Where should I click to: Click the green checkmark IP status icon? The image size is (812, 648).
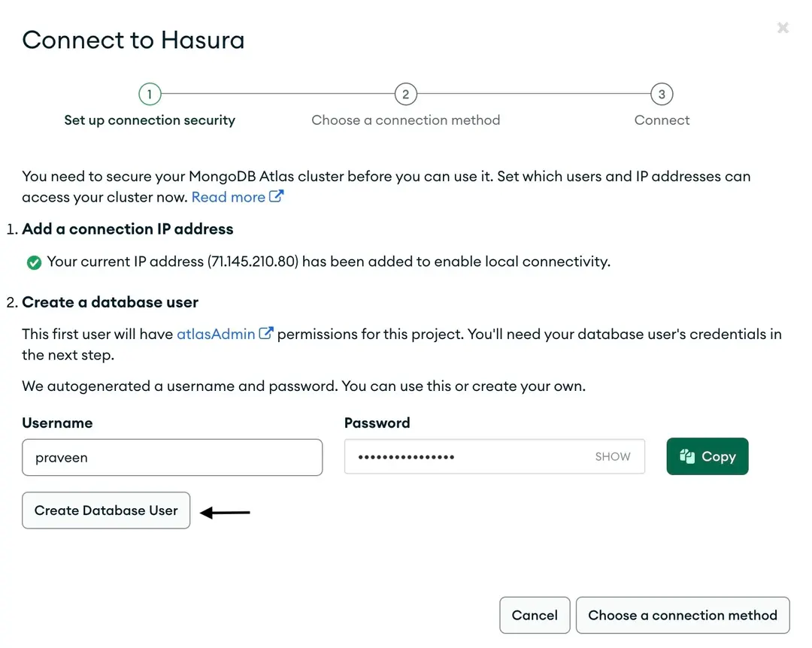tap(34, 262)
